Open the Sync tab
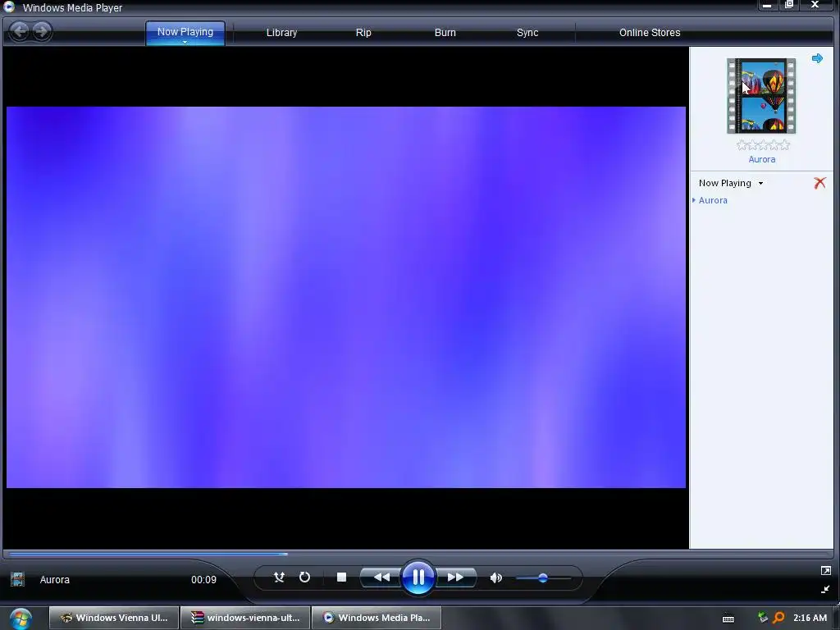This screenshot has width=840, height=630. [527, 33]
